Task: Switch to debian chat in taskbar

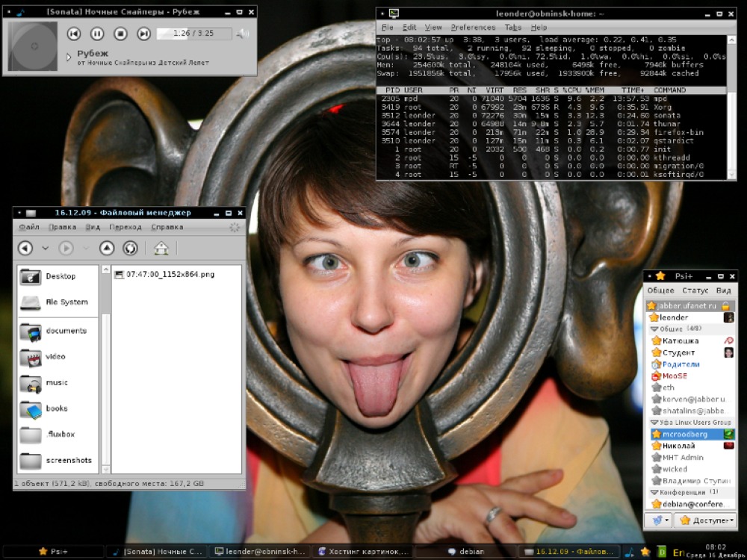Action: click(466, 552)
